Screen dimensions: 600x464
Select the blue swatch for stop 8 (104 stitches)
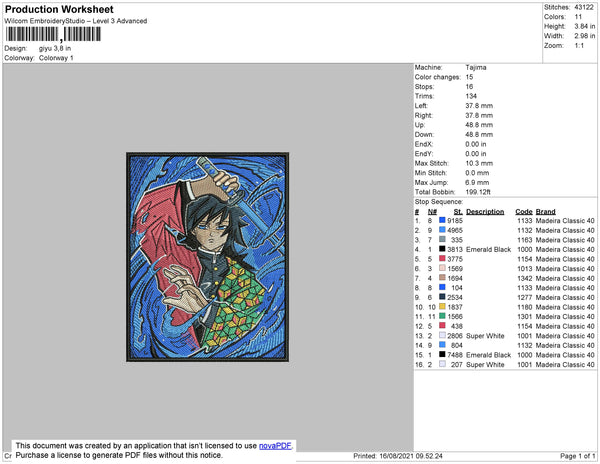(442, 287)
